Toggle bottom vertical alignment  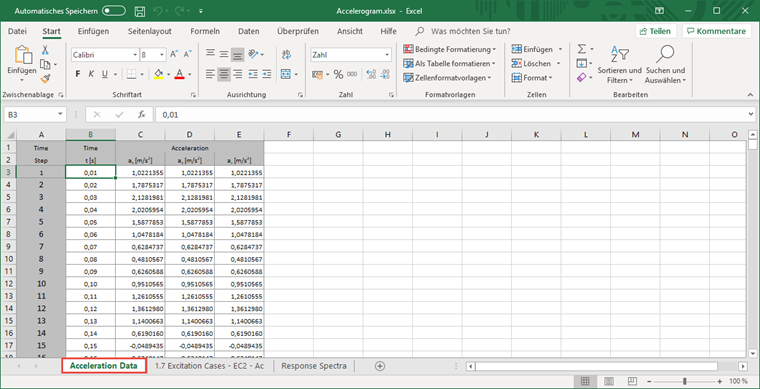click(237, 54)
